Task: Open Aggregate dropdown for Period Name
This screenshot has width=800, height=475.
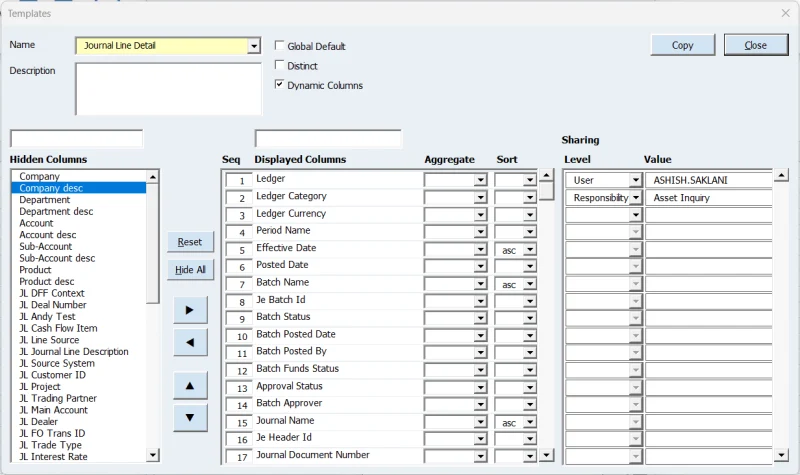Action: click(480, 232)
